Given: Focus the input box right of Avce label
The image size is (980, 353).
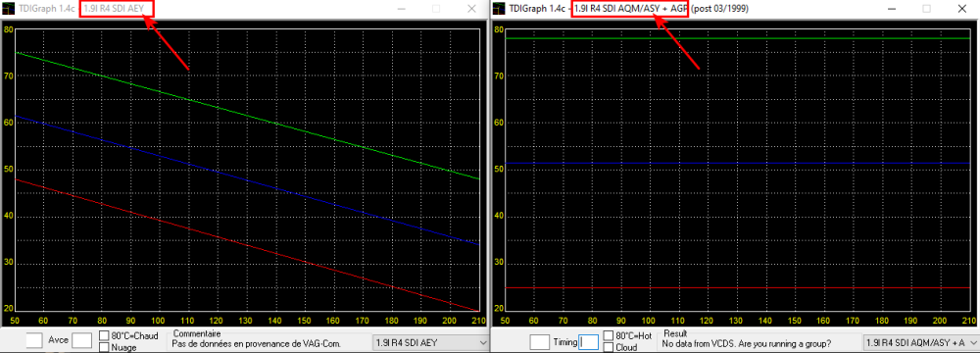Looking at the screenshot, I should click(x=82, y=340).
